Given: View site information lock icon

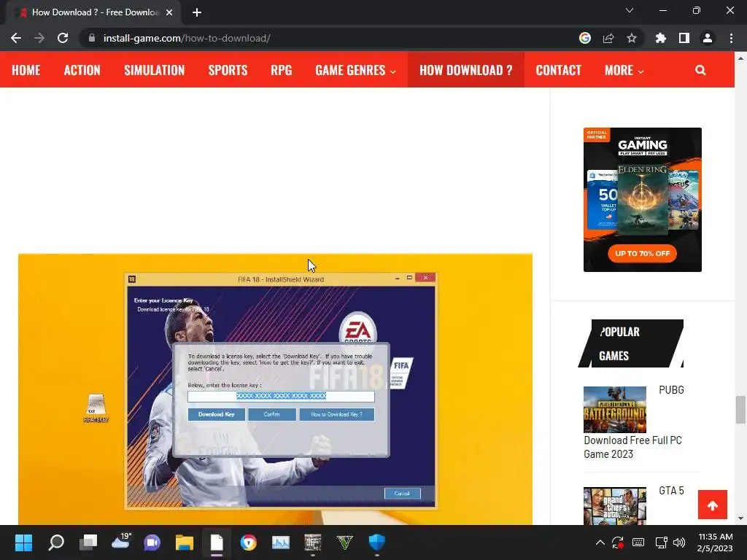Looking at the screenshot, I should [x=92, y=38].
